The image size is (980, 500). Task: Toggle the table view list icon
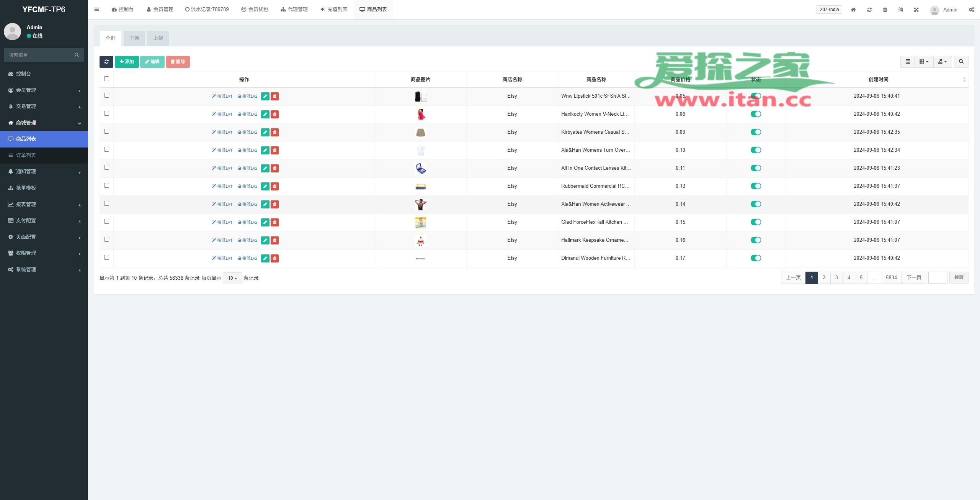pyautogui.click(x=908, y=62)
